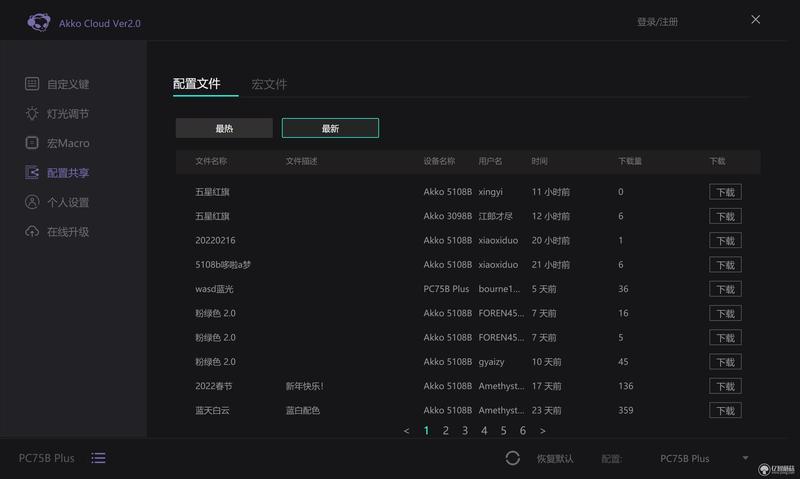Go to next page arrow
The width and height of the screenshot is (800, 479).
542,431
